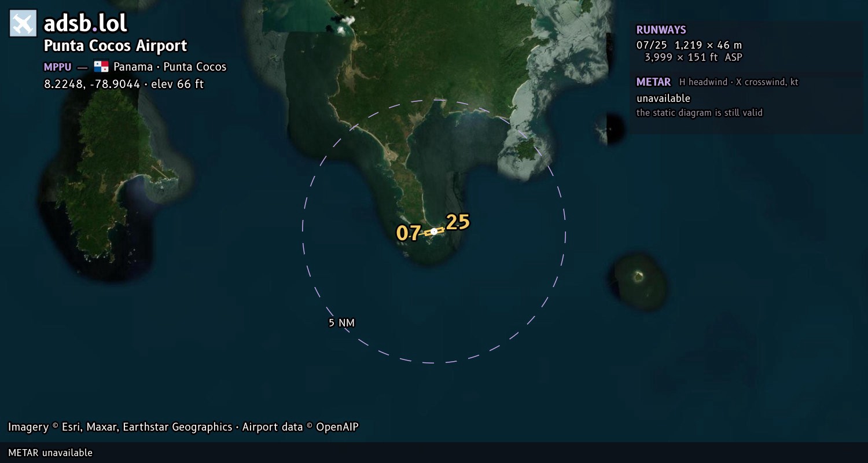Click runway 25 threshold label on map
Image resolution: width=868 pixels, height=463 pixels.
tap(458, 222)
